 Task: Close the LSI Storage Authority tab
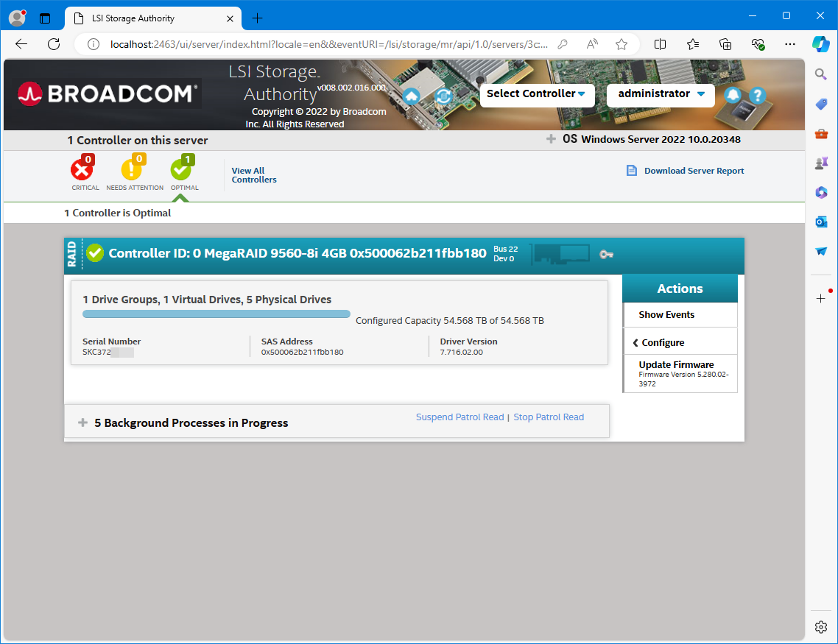(x=230, y=18)
